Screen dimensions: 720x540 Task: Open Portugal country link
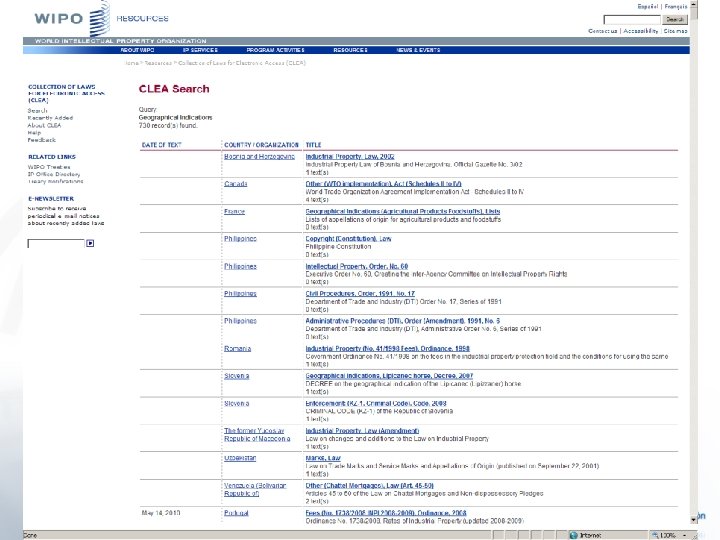tap(236, 513)
